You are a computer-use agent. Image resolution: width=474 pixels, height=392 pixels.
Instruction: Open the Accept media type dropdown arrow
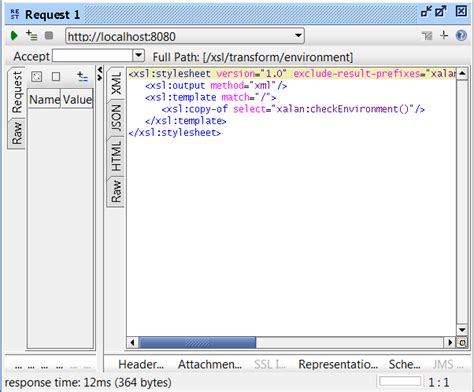point(138,55)
